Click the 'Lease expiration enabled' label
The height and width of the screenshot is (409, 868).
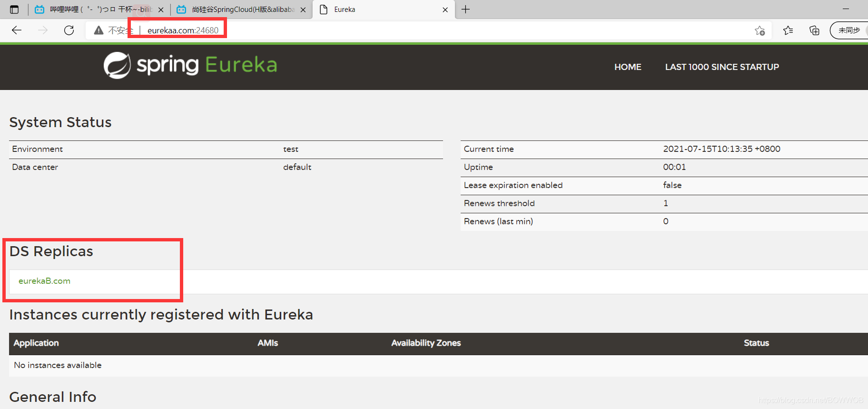coord(513,185)
